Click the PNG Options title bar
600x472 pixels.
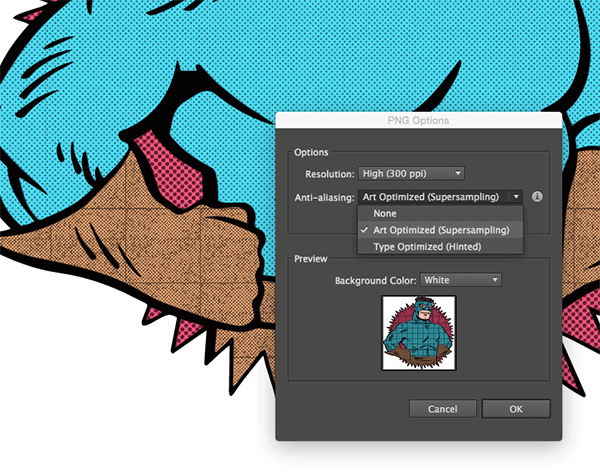tap(419, 120)
